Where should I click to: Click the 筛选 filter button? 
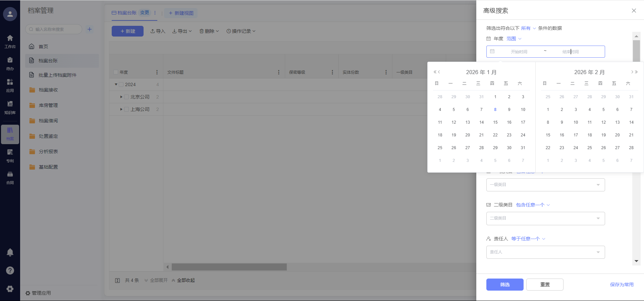click(504, 285)
